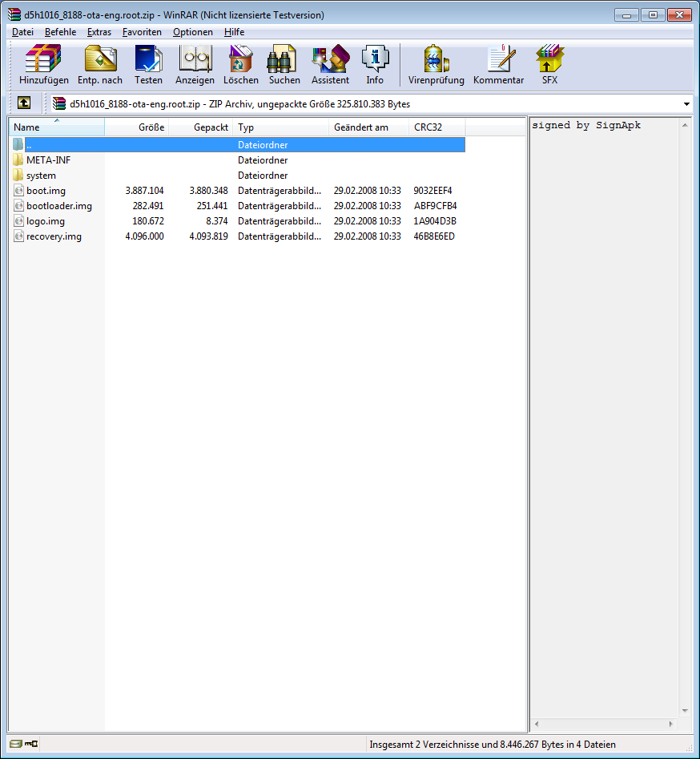Click the Löschen delete icon
700x759 pixels.
pyautogui.click(x=240, y=64)
